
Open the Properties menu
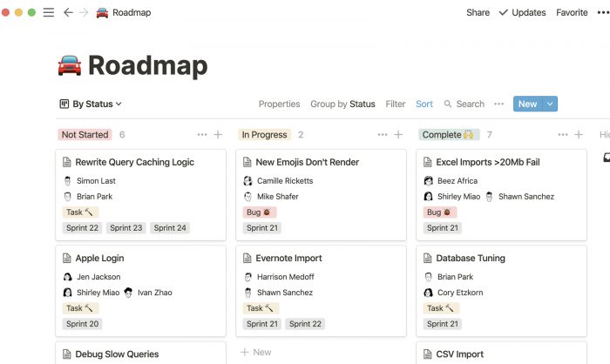click(280, 104)
